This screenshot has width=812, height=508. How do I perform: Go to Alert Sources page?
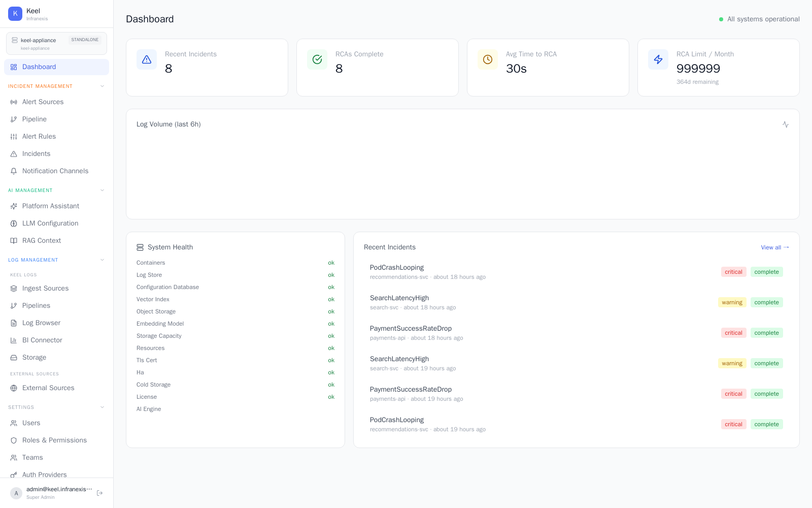(x=56, y=102)
